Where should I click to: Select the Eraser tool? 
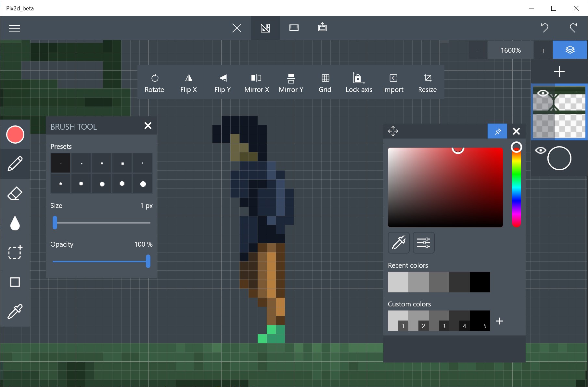[x=15, y=194]
